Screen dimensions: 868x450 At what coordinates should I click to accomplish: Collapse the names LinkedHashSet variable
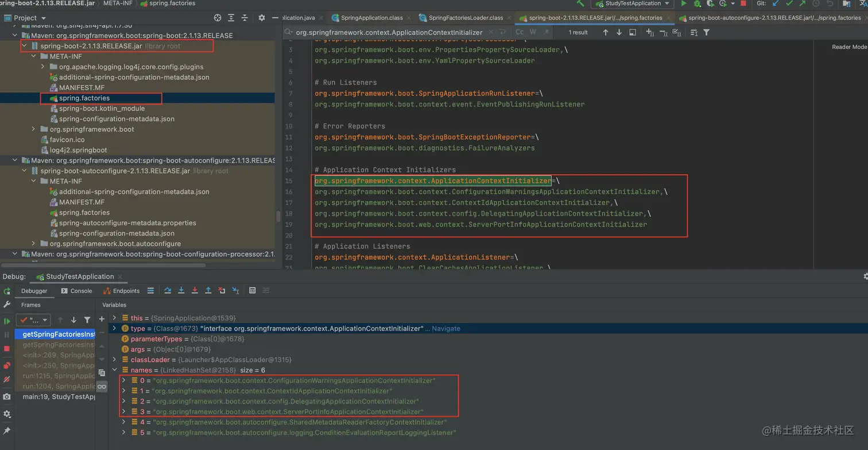pos(115,370)
